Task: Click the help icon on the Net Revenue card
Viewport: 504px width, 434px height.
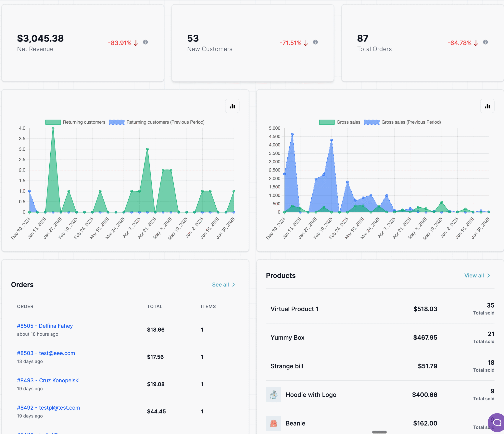Action: point(145,42)
